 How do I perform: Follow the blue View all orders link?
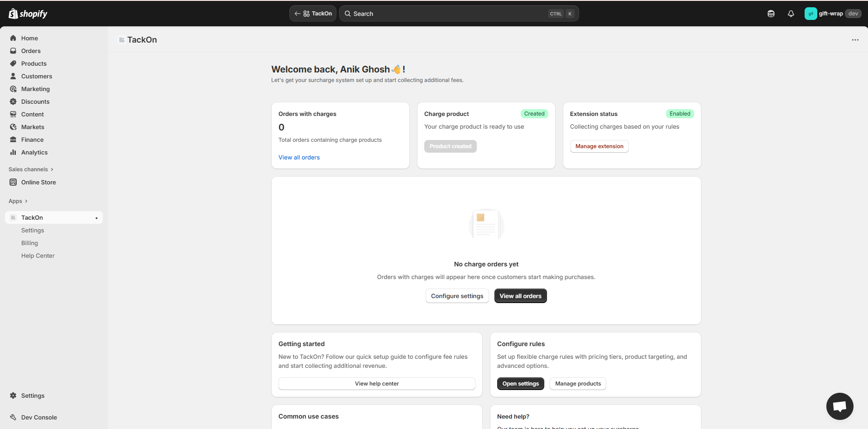click(299, 157)
